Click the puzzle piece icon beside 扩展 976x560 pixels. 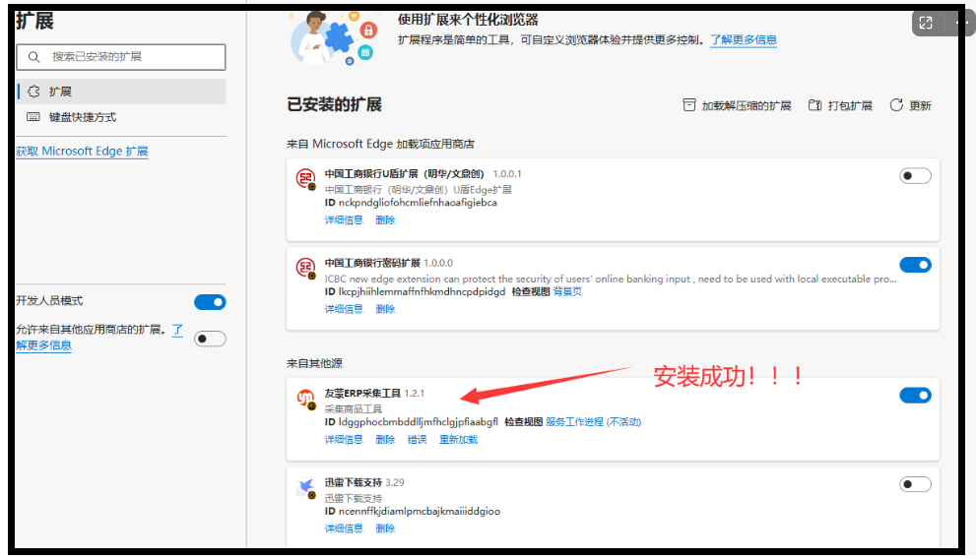tap(33, 92)
